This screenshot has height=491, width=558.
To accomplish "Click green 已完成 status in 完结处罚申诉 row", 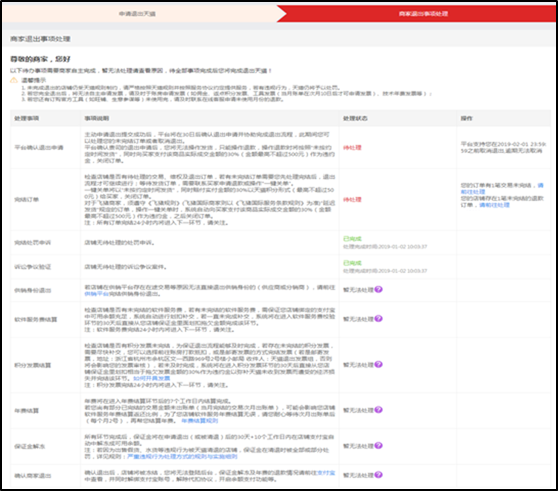I will click(352, 239).
